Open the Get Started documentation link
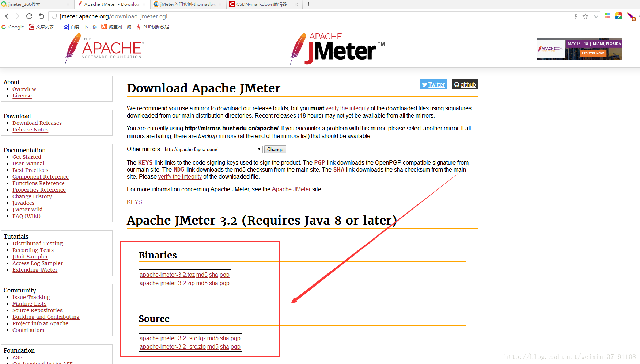The image size is (640, 364). (27, 157)
